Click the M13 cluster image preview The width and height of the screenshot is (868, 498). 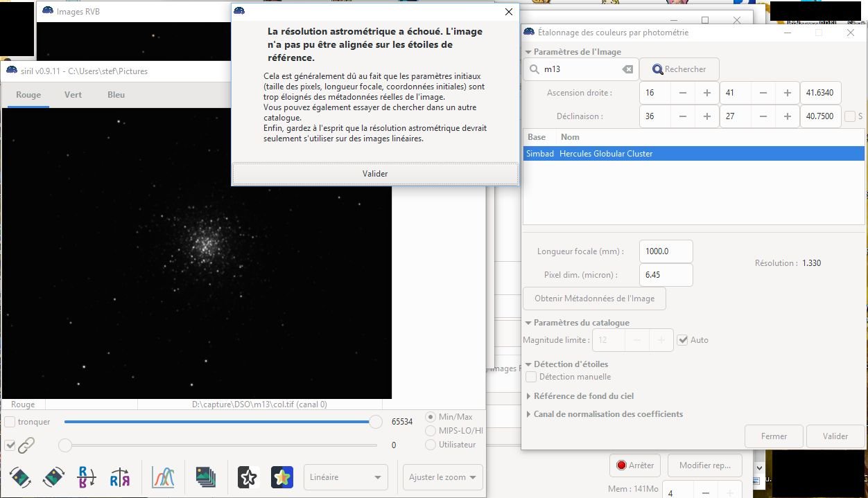click(197, 254)
